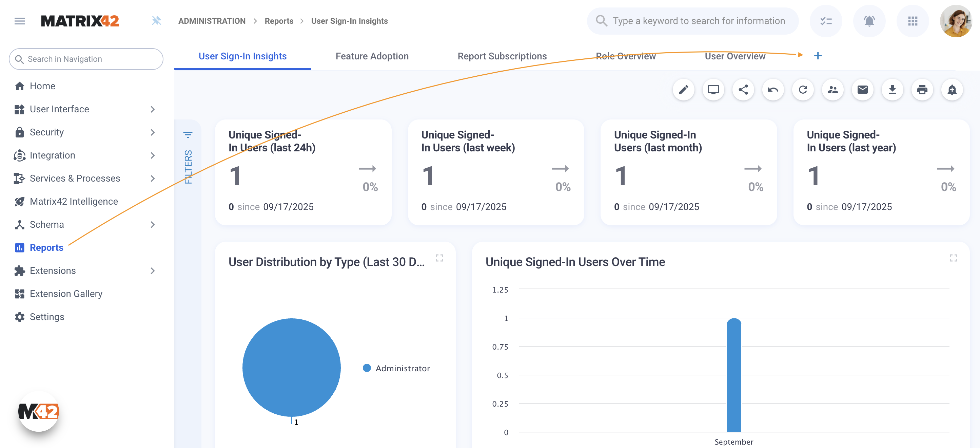The height and width of the screenshot is (448, 980).
Task: Click the Reports breadcrumb link
Action: [279, 21]
